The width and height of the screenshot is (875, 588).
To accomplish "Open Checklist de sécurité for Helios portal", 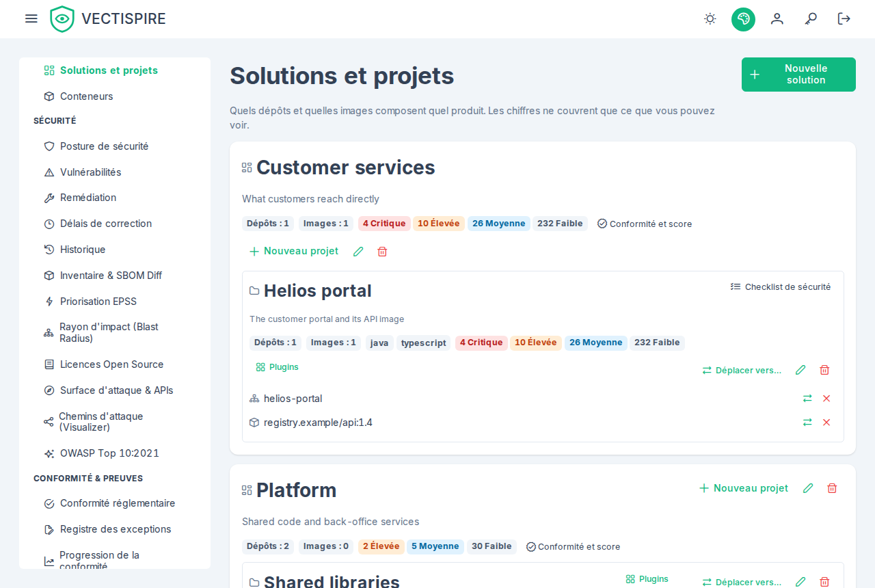I will click(781, 287).
